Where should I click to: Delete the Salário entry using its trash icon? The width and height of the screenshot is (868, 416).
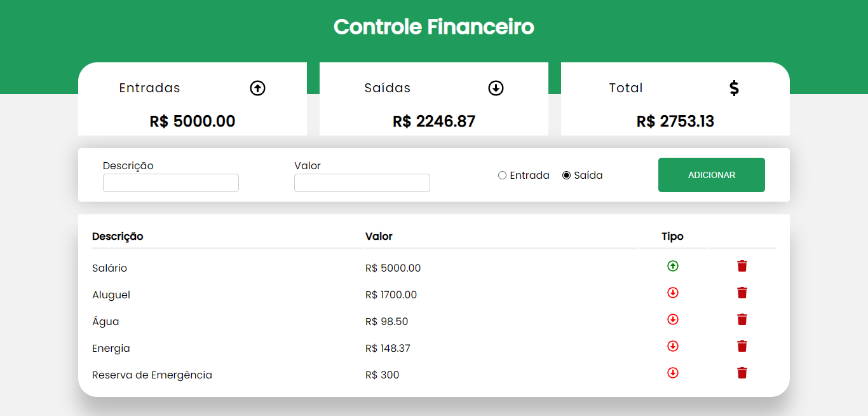click(x=742, y=266)
